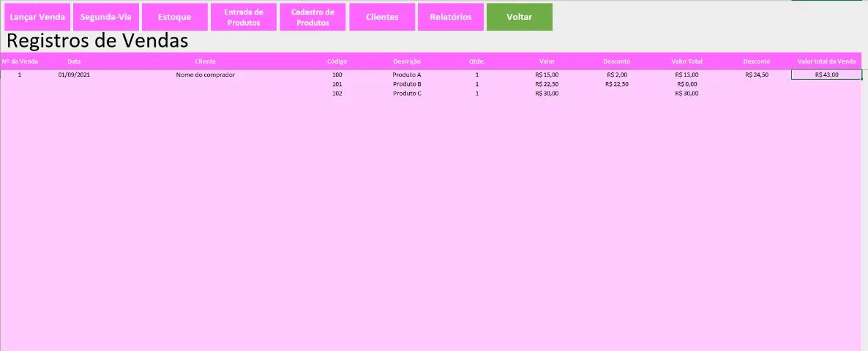Click the R$ 22,50 discount for Produto B
The image size is (868, 351).
tap(617, 84)
